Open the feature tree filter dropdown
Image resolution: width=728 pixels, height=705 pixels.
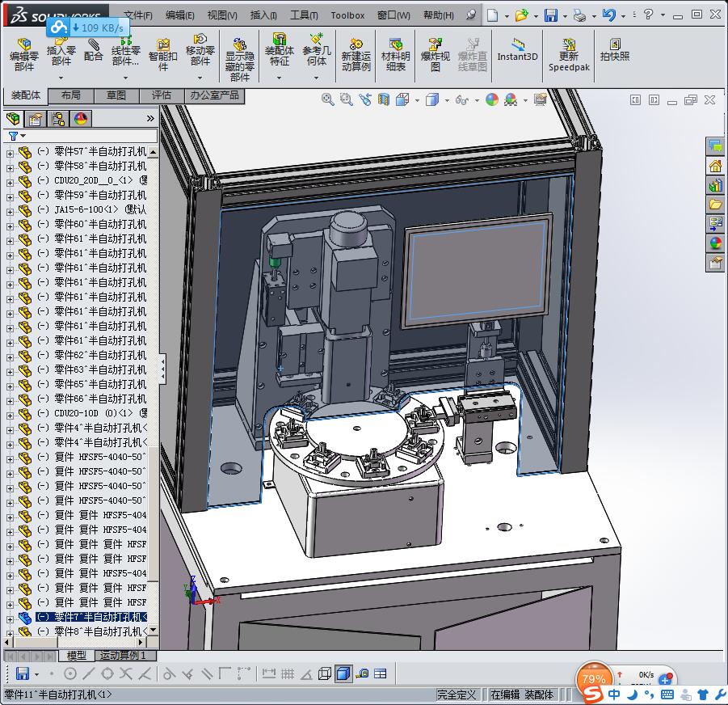point(23,137)
